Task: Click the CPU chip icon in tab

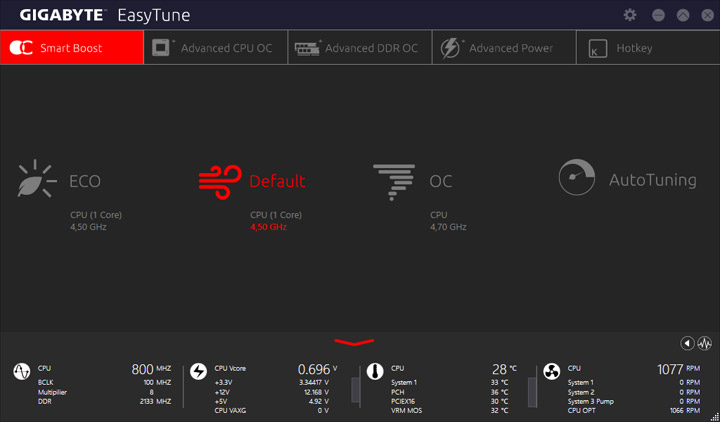Action: click(162, 47)
